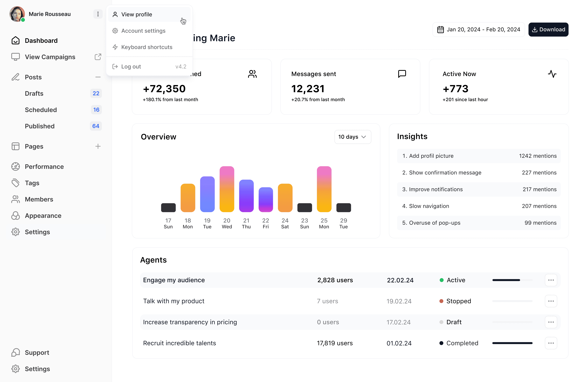This screenshot has width=588, height=382.
Task: Choose Keyboard shortcuts menu entry
Action: [x=147, y=47]
